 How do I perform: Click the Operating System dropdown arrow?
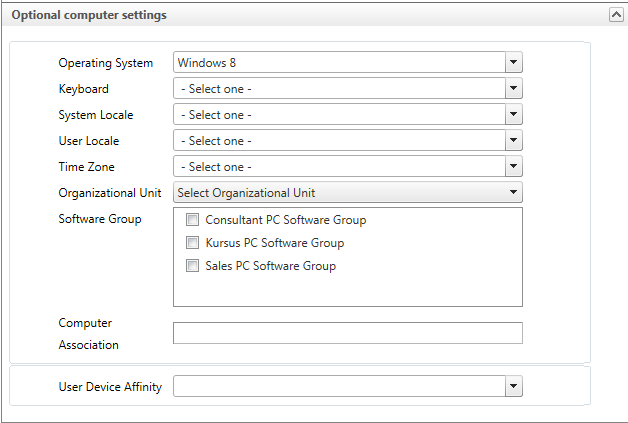pos(513,63)
